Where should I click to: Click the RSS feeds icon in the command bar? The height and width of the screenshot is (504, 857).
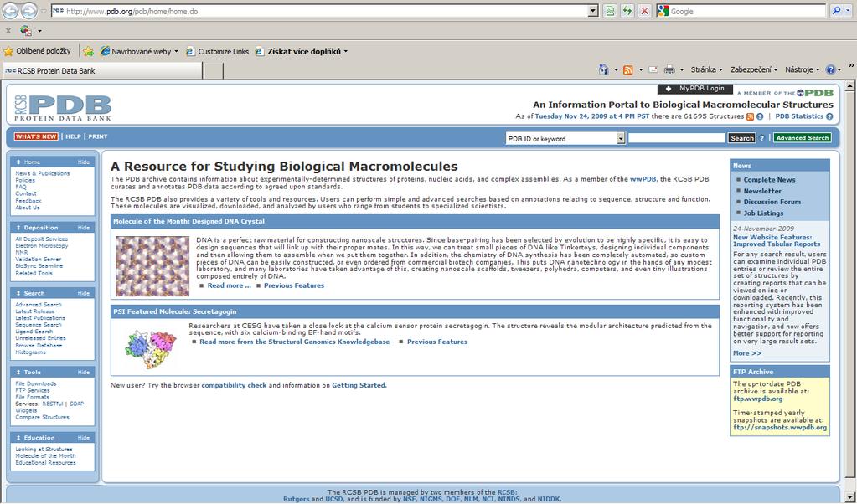pos(628,69)
